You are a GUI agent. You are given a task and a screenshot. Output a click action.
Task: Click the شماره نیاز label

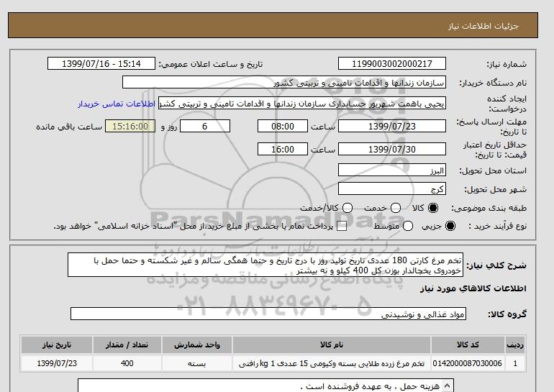[x=507, y=64]
